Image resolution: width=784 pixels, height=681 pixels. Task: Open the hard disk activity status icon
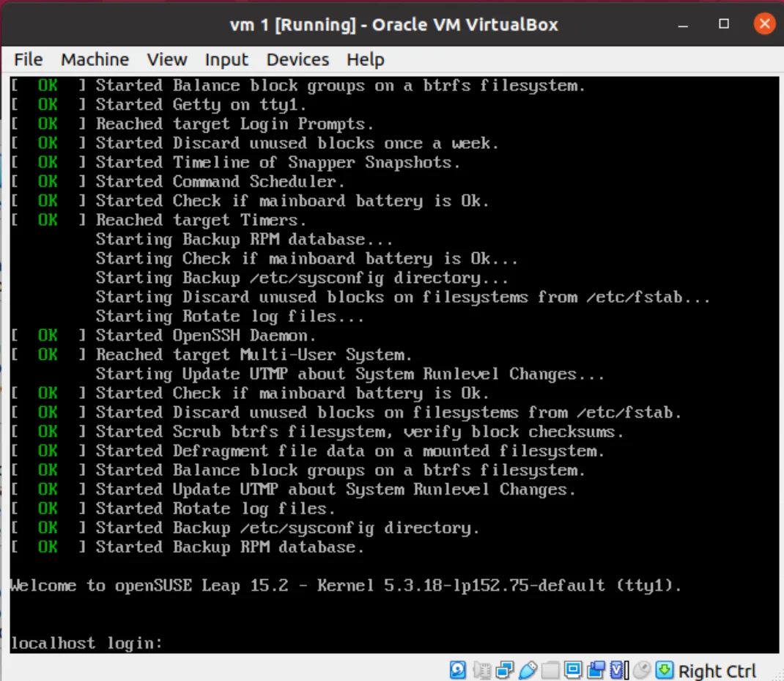457,670
